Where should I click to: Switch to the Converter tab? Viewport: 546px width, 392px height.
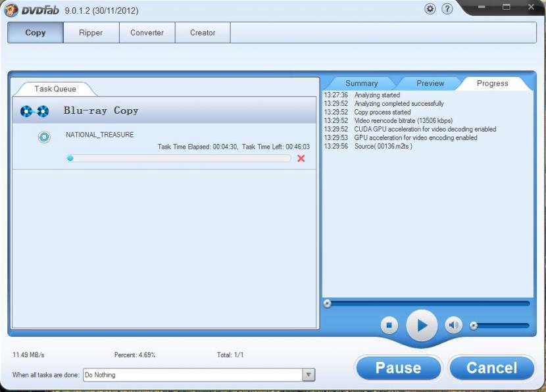click(147, 33)
